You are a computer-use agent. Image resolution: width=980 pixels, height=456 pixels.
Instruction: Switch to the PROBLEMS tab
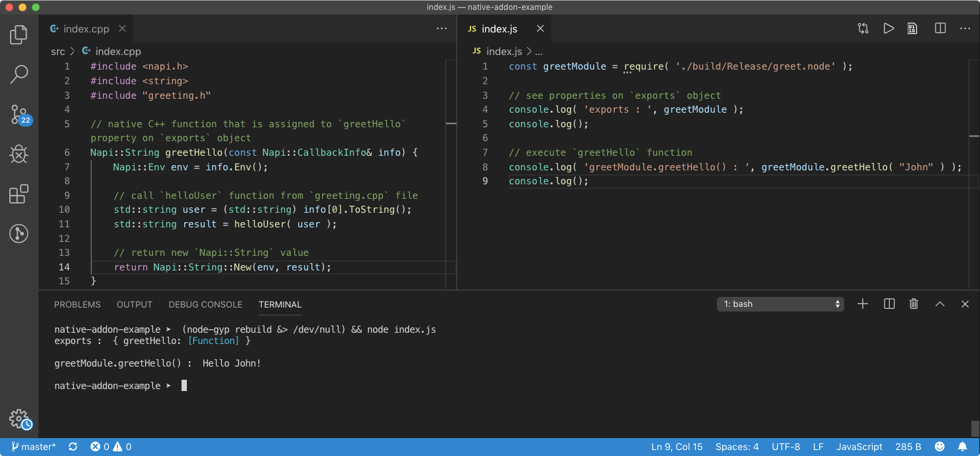pyautogui.click(x=77, y=305)
